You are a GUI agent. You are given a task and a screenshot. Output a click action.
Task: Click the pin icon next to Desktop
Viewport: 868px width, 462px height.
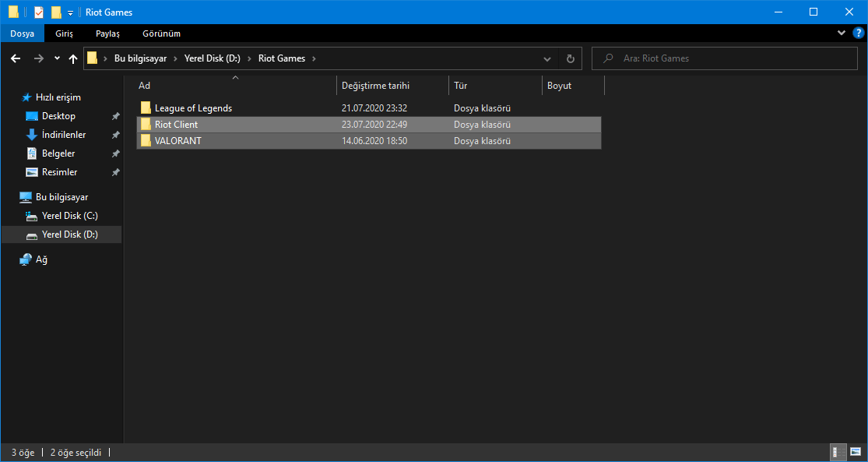(115, 116)
